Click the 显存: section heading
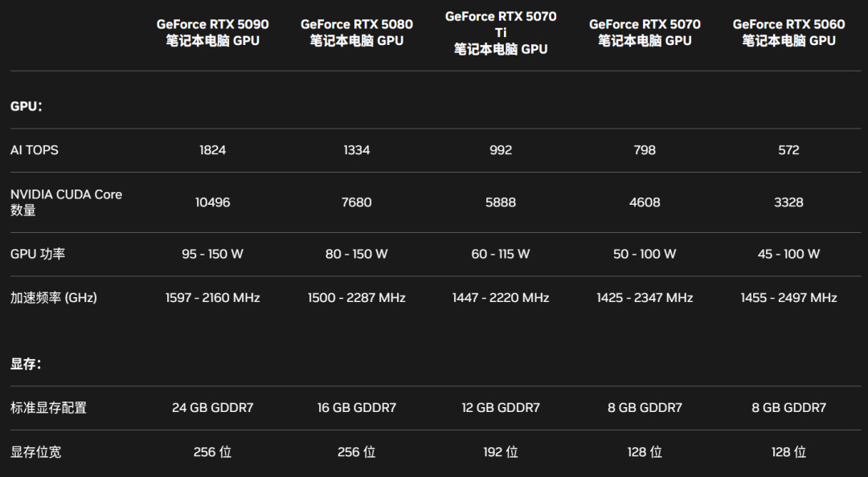This screenshot has width=868, height=477. 26,364
